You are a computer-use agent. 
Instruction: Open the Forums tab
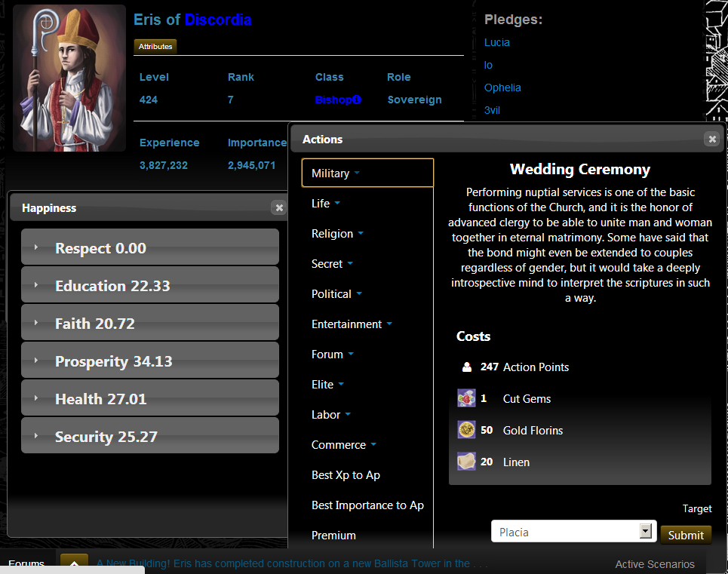click(x=26, y=563)
